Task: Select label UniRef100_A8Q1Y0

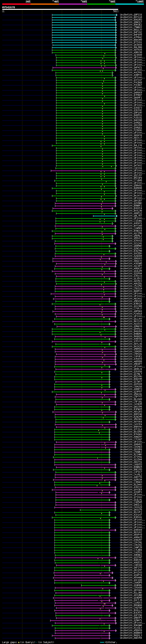Action: point(131,261)
